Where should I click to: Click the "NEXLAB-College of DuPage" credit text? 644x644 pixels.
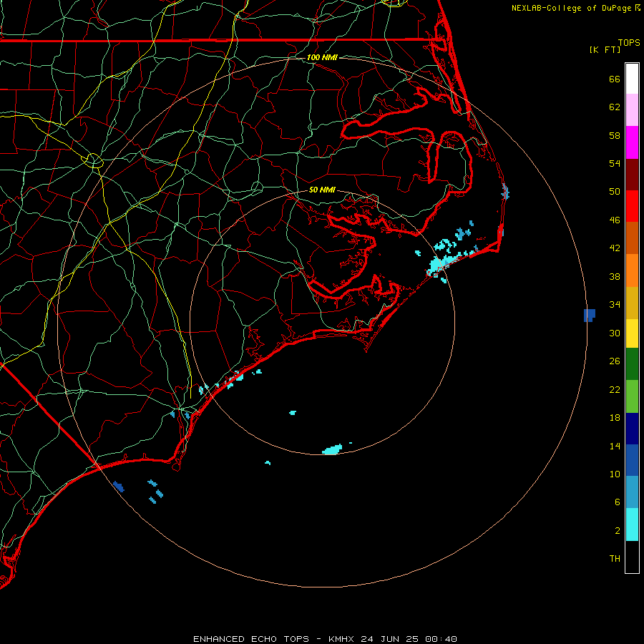[x=571, y=8]
